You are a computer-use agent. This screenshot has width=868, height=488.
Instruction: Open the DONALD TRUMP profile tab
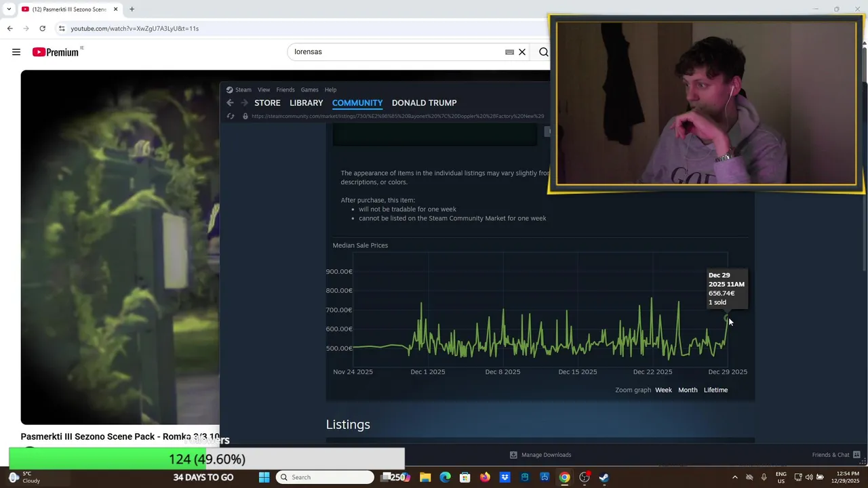(425, 103)
